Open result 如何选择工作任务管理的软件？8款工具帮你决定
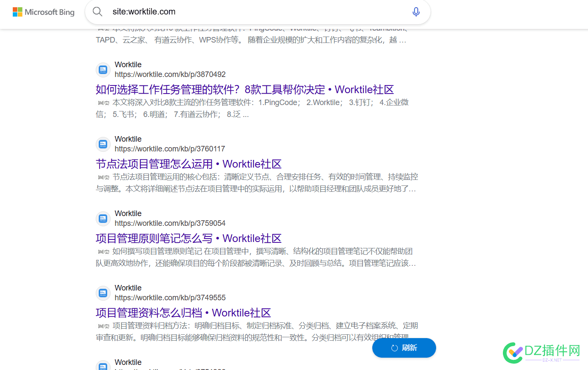The width and height of the screenshot is (588, 370). pyautogui.click(x=245, y=90)
